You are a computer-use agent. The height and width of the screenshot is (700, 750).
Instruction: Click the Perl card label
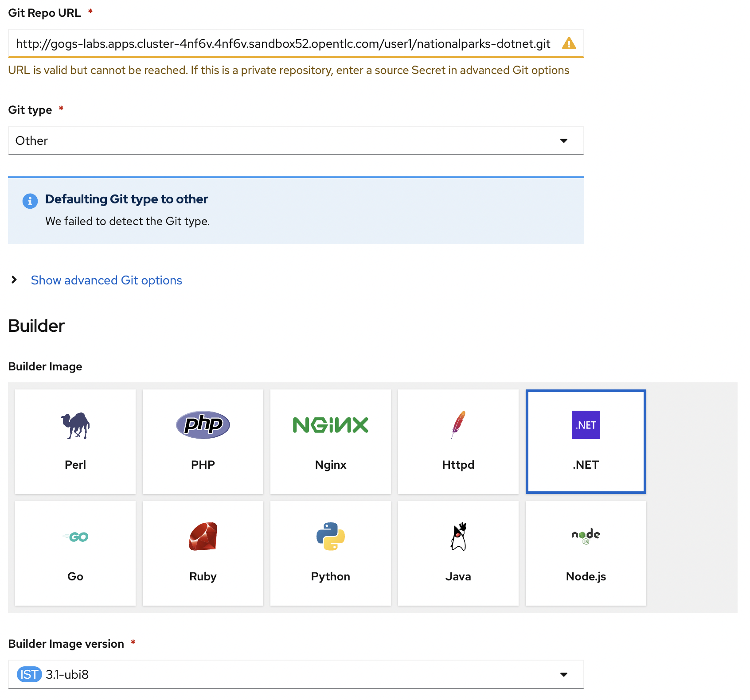(75, 465)
